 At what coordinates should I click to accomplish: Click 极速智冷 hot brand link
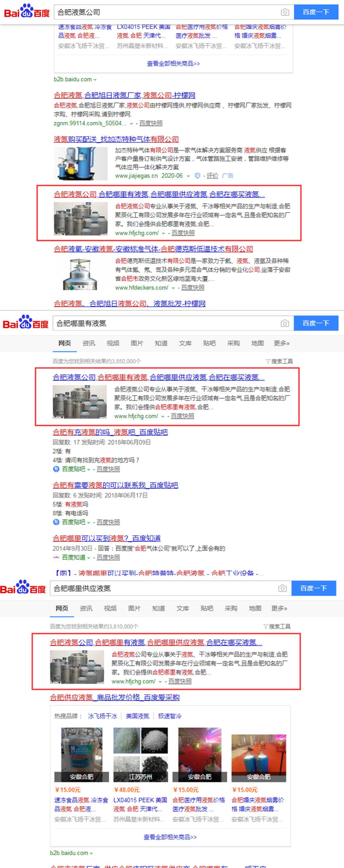(170, 716)
